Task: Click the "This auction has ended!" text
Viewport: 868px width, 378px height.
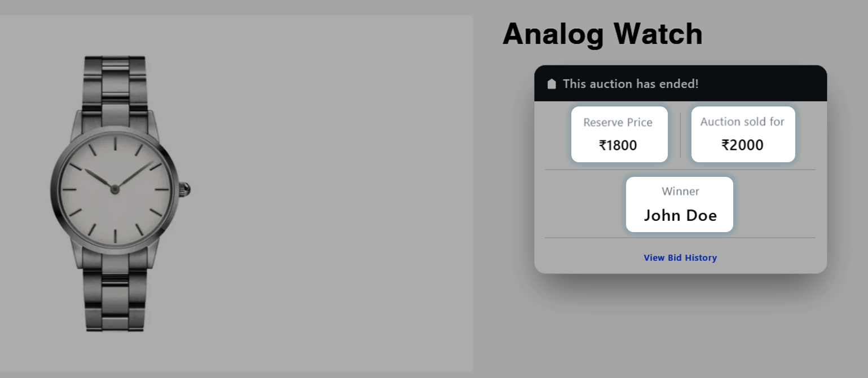Action: (x=631, y=84)
